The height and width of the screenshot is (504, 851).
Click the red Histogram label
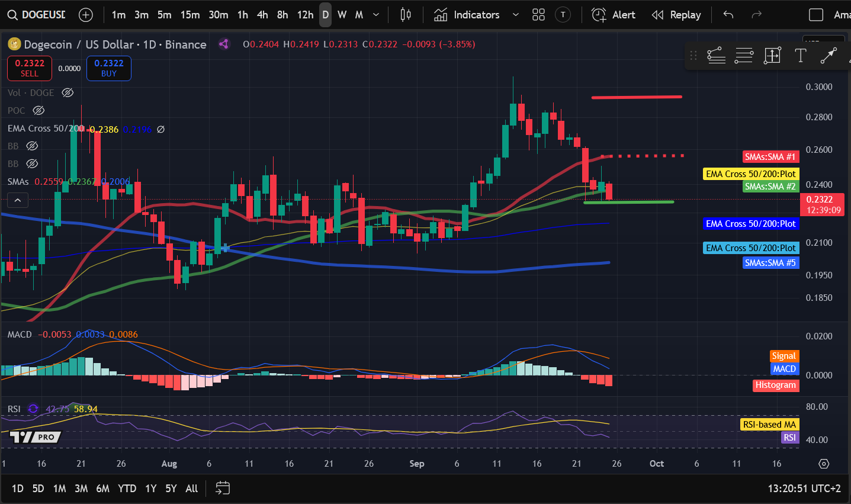[x=776, y=385]
